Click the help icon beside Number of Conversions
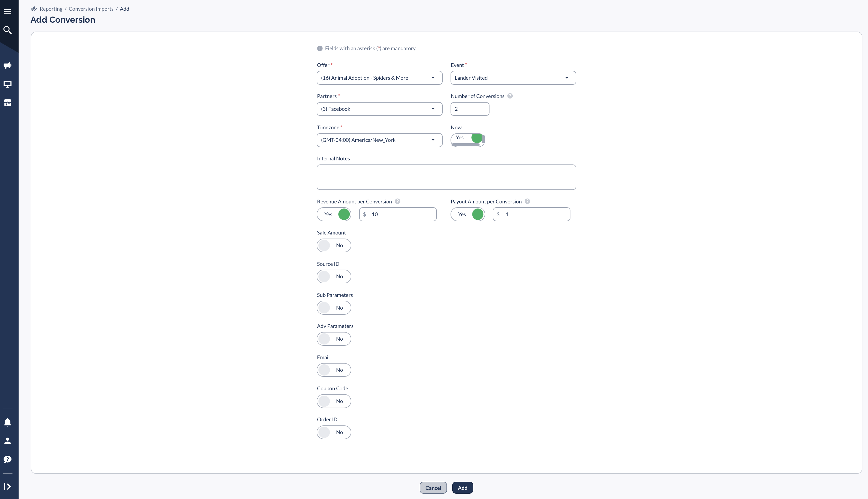The width and height of the screenshot is (868, 499). click(x=510, y=96)
